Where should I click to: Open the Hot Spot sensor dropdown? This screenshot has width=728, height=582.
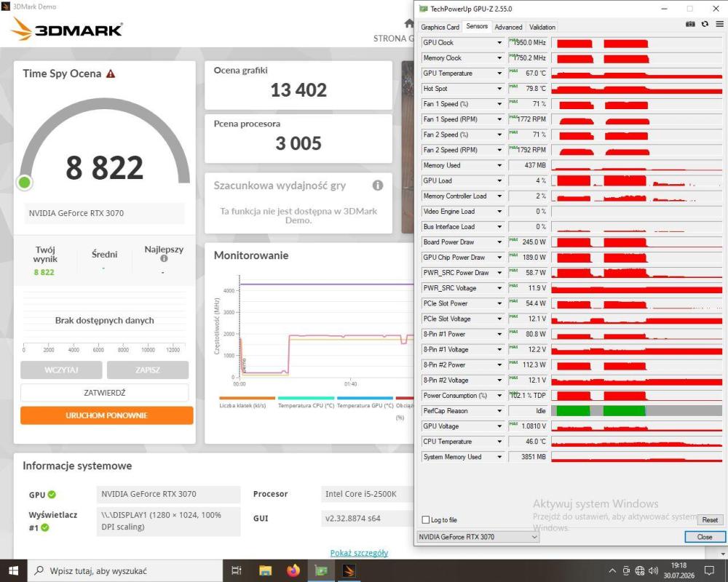point(499,89)
